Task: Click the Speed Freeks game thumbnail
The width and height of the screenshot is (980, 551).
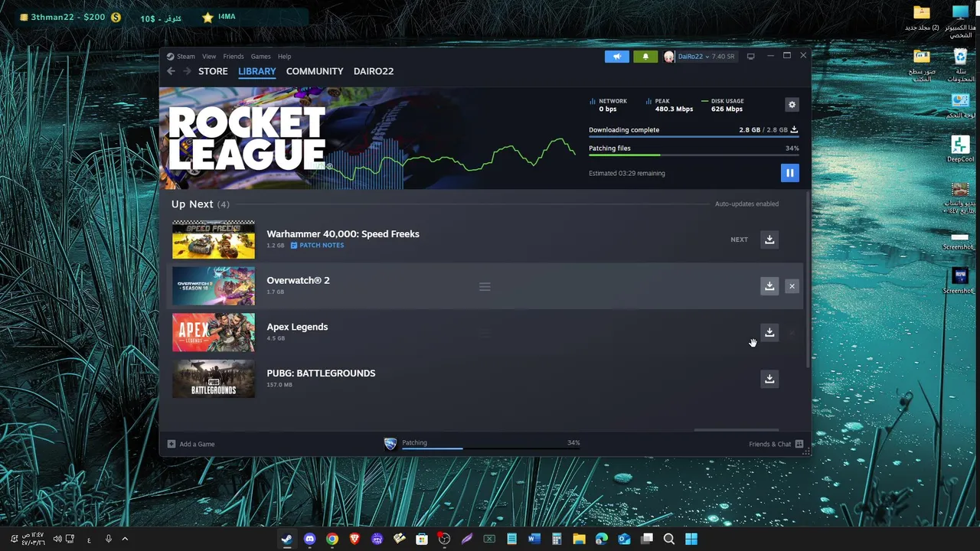Action: coord(214,240)
